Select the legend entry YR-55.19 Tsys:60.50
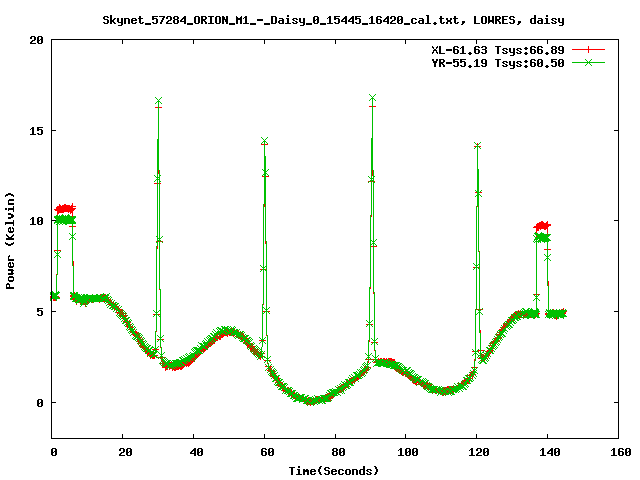This screenshot has width=640, height=480. pos(498,63)
